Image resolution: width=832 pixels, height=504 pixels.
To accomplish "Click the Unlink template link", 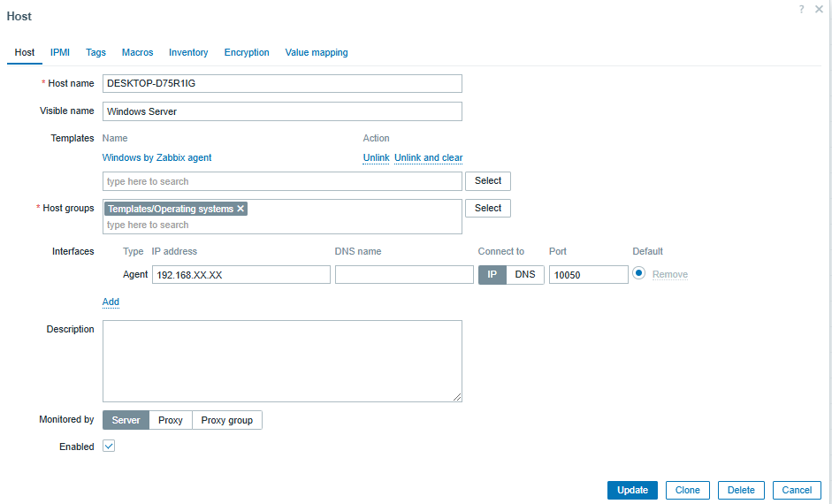I will point(376,157).
